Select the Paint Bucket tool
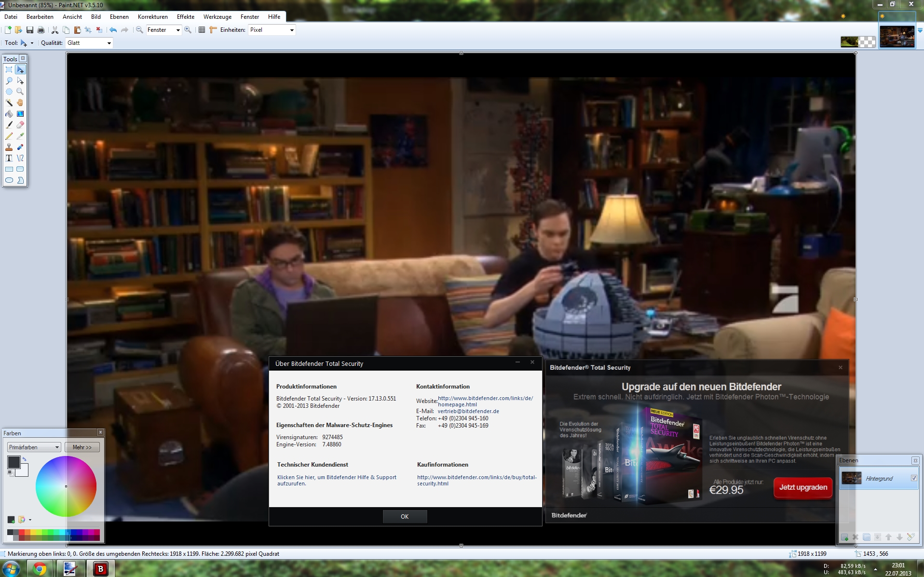924x577 pixels. coord(9,114)
